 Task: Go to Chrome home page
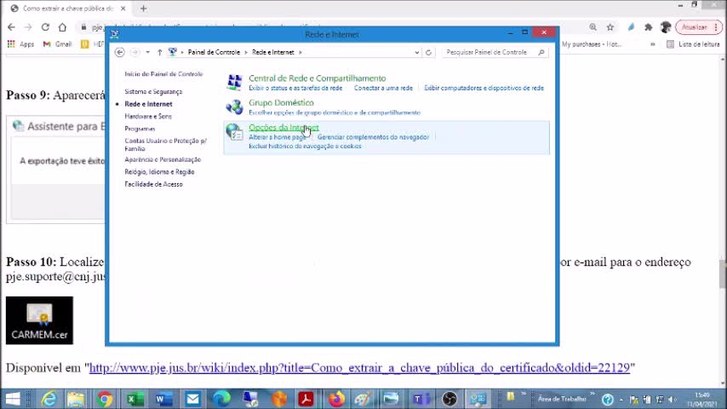[62, 27]
